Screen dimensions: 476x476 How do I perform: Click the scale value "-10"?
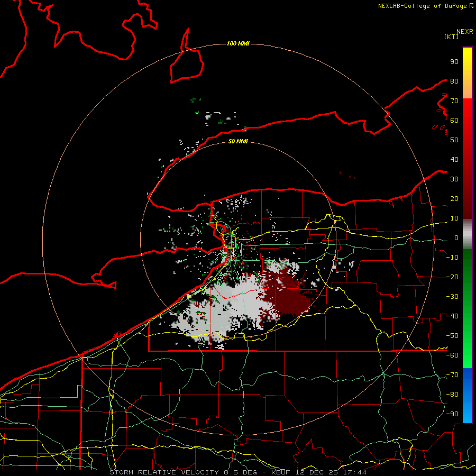coord(452,258)
